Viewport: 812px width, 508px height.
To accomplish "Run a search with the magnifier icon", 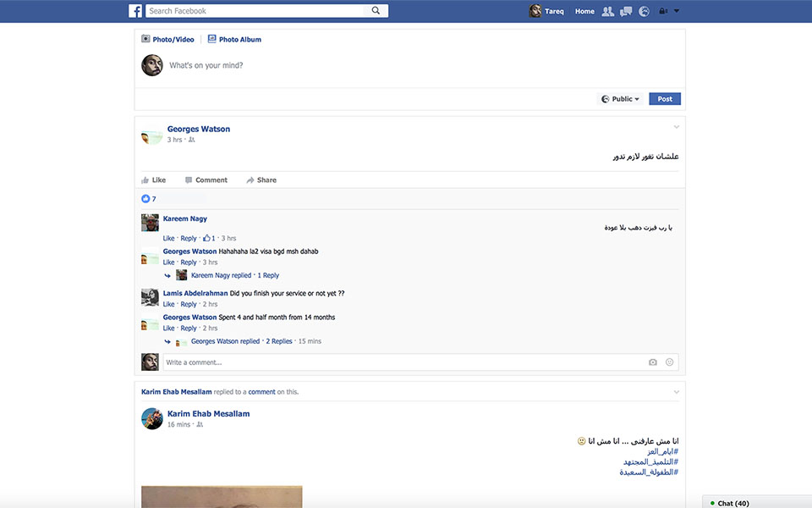I will (x=375, y=10).
